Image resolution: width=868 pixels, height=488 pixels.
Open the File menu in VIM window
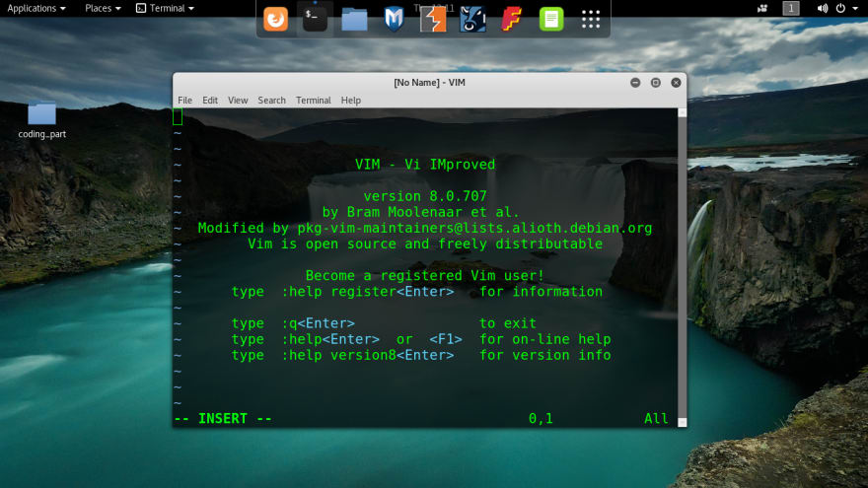pyautogui.click(x=184, y=101)
